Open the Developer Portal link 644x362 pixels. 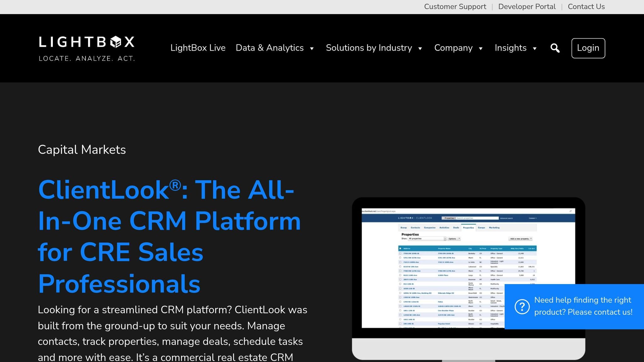pos(527,7)
